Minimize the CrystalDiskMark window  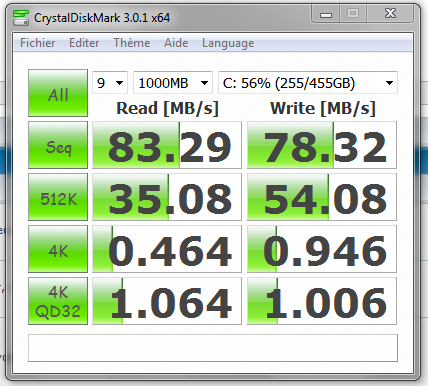pyautogui.click(x=326, y=14)
